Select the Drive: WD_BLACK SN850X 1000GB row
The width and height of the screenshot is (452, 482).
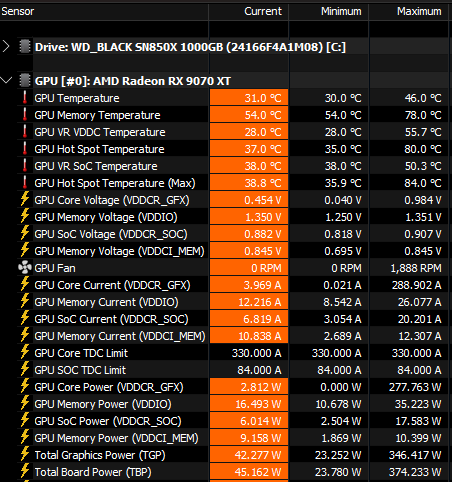[x=190, y=47]
